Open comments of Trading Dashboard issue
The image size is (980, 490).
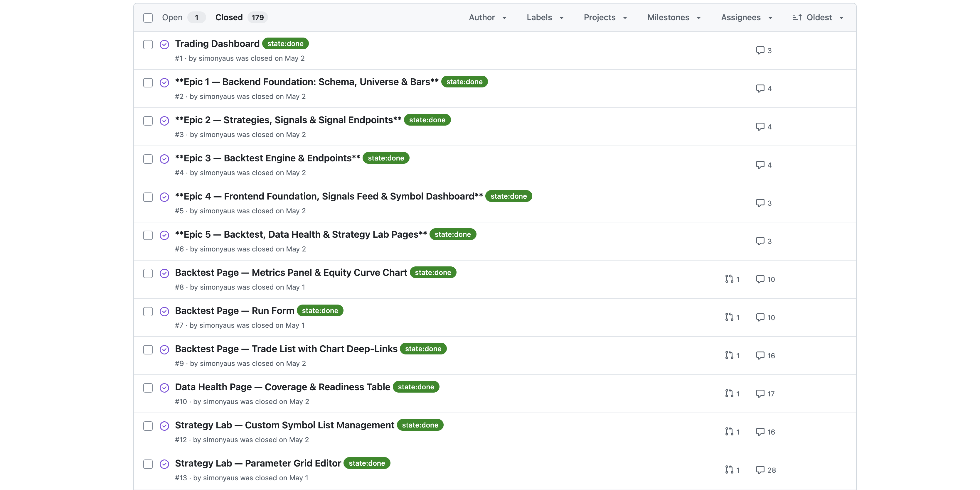pos(764,50)
